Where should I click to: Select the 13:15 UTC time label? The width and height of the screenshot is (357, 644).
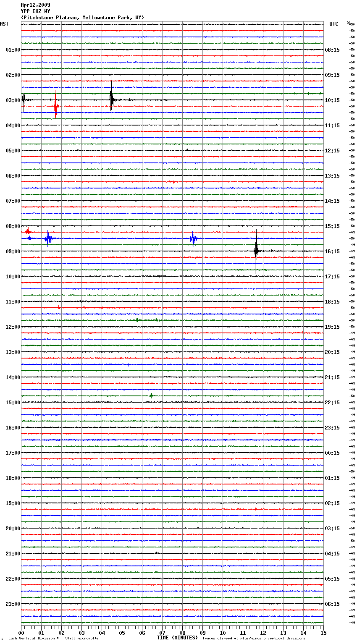point(332,176)
